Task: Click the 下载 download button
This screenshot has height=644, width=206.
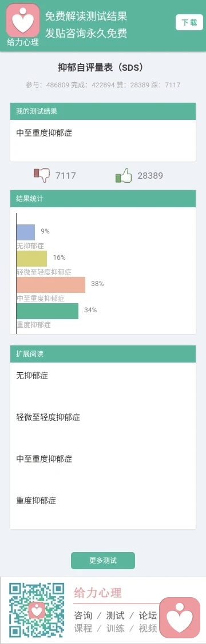Action: 189,22
